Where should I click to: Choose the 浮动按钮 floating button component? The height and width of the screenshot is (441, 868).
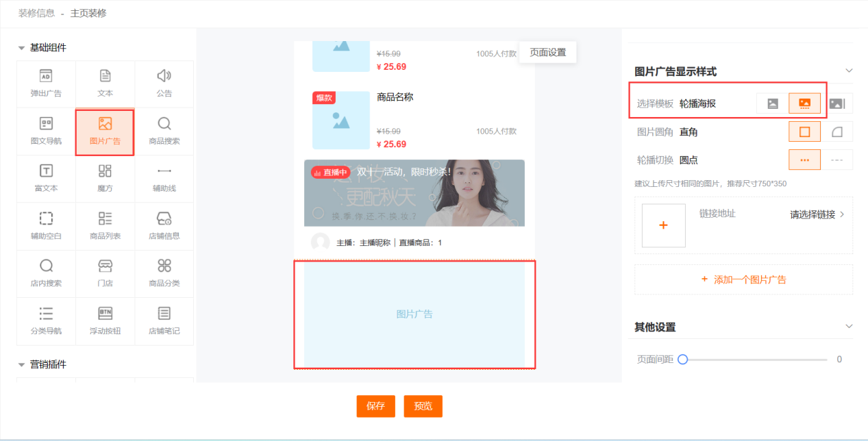[105, 321]
